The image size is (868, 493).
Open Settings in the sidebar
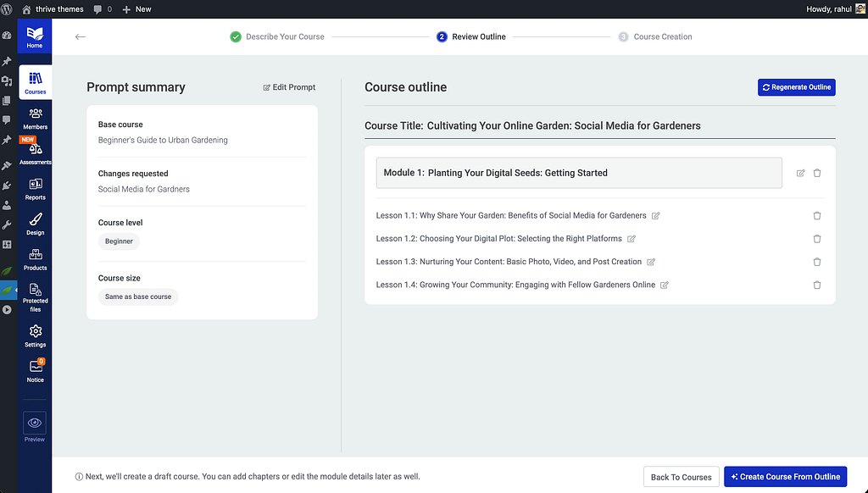(35, 335)
